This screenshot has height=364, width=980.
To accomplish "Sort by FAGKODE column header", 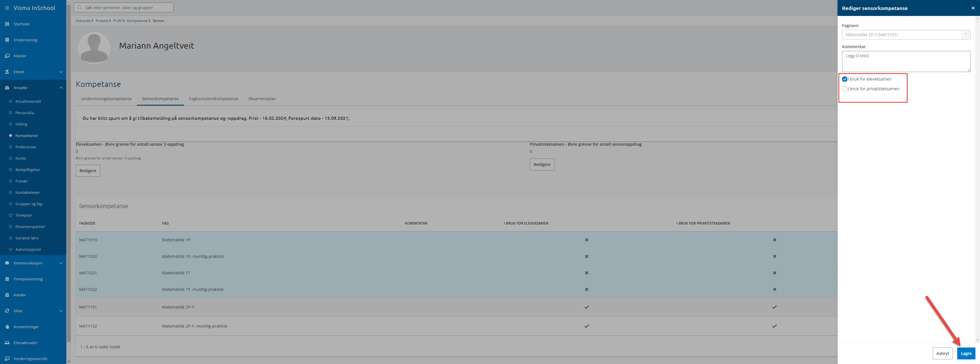I will click(87, 223).
